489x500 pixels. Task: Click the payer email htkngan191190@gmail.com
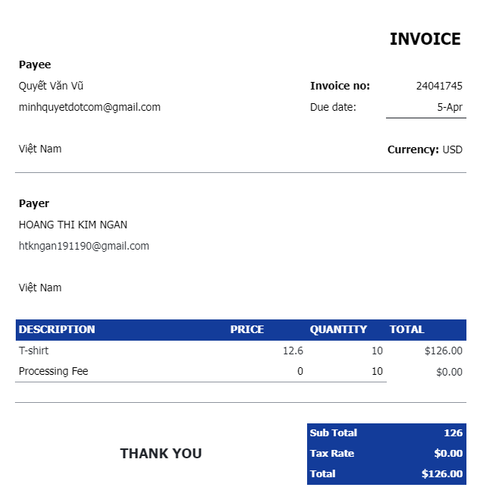[84, 246]
